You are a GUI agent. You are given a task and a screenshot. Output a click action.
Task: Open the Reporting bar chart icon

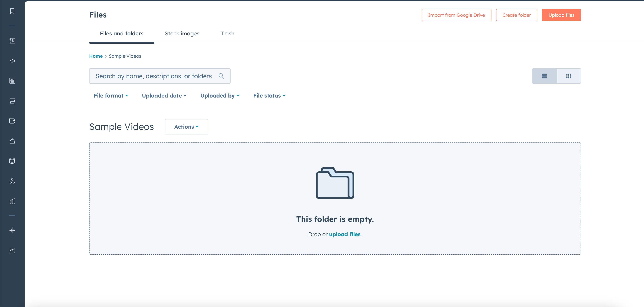tap(12, 201)
